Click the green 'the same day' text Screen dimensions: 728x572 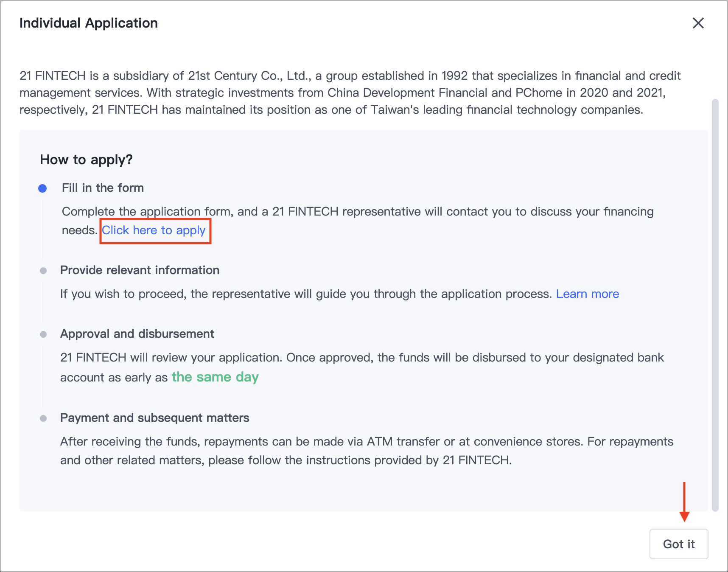point(215,377)
